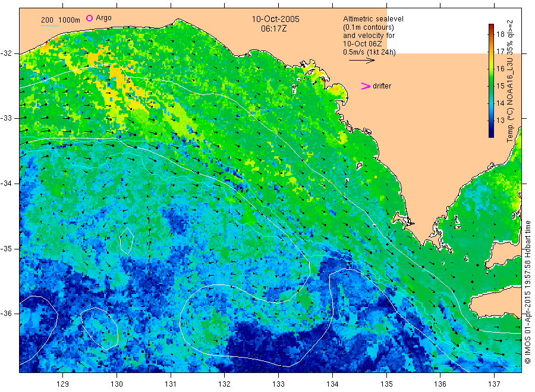
Task: Click the '(0.1m contours)' text
Action: 368,27
